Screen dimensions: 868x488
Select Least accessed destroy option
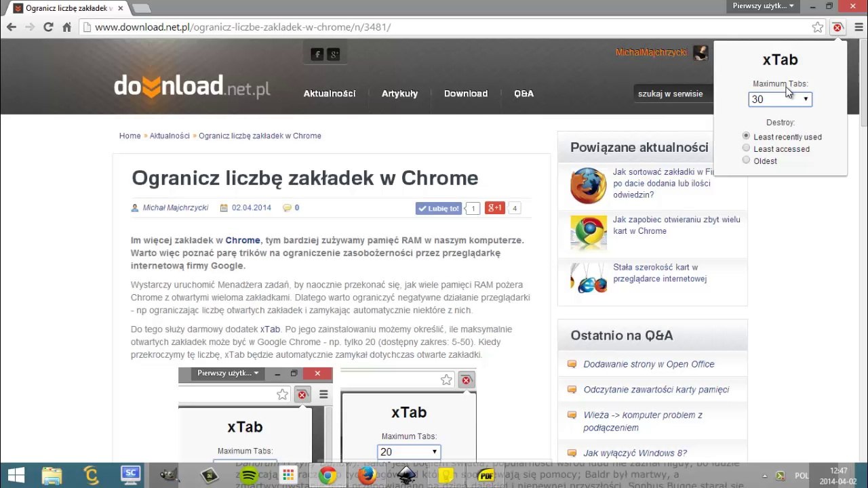746,148
